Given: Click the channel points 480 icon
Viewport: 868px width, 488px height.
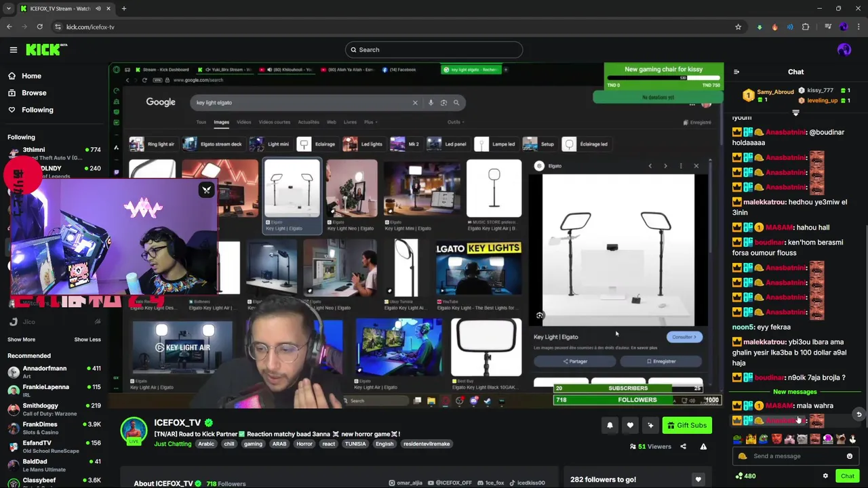Looking at the screenshot, I should (745, 476).
